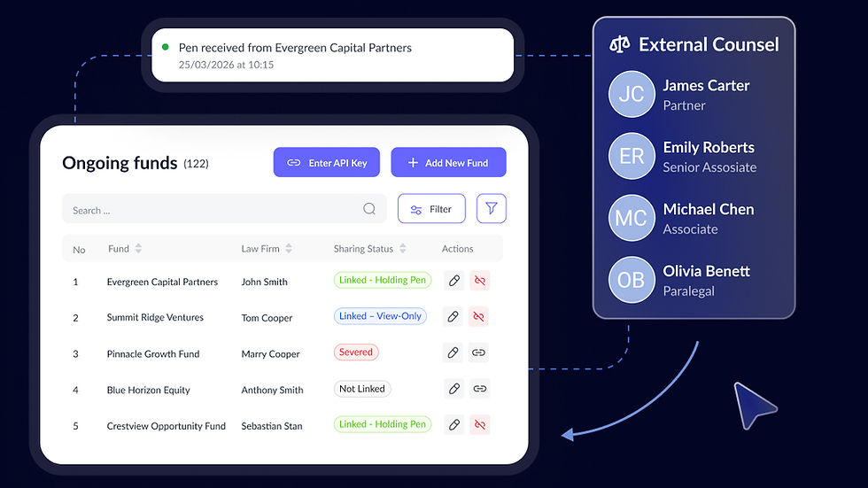
Task: Unlink the Evergreen Capital Partners fund
Action: (x=479, y=281)
